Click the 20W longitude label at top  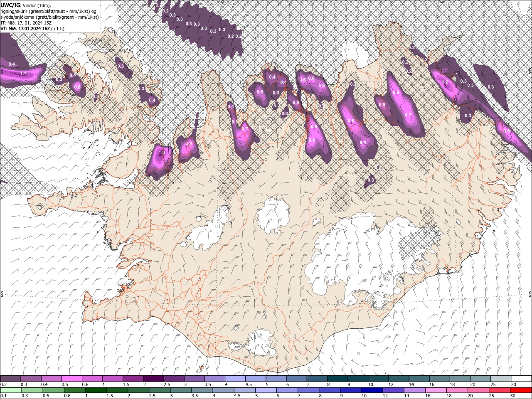(x=221, y=2)
